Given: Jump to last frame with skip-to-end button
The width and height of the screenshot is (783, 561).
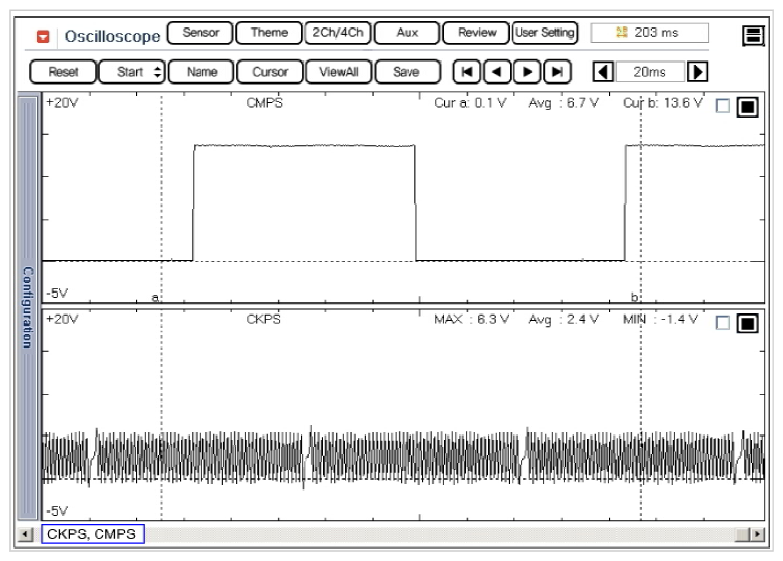Looking at the screenshot, I should pos(555,71).
